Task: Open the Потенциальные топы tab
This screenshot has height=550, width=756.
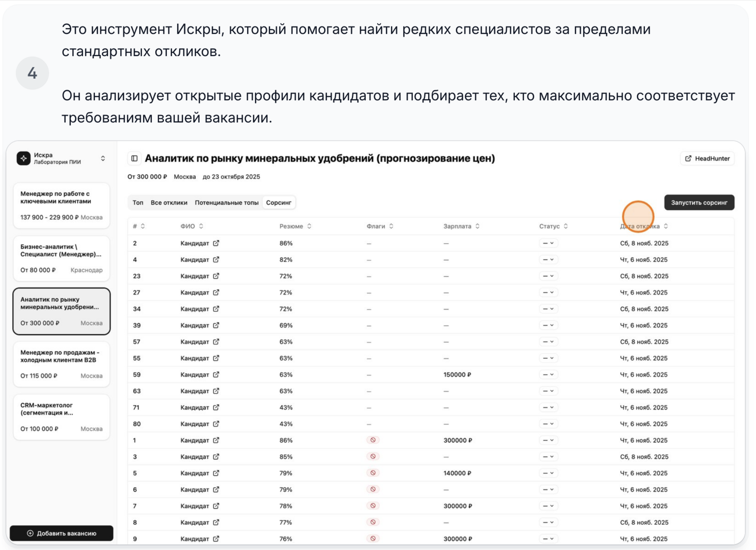Action: pos(226,203)
